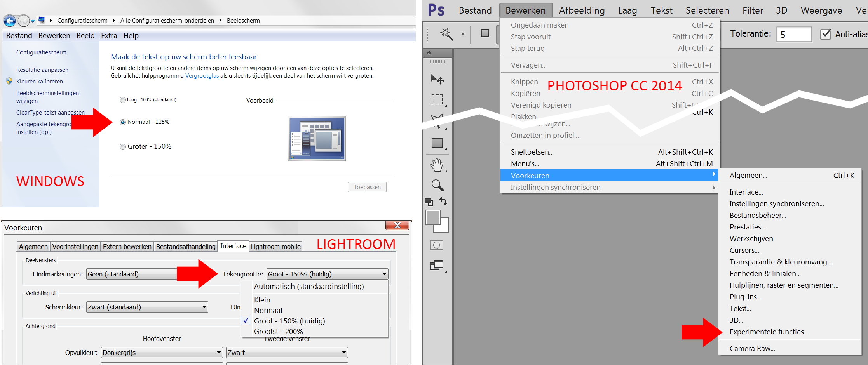Expand the Opvulkleur Donkergrijs dropdown
The image size is (868, 365).
click(x=162, y=353)
